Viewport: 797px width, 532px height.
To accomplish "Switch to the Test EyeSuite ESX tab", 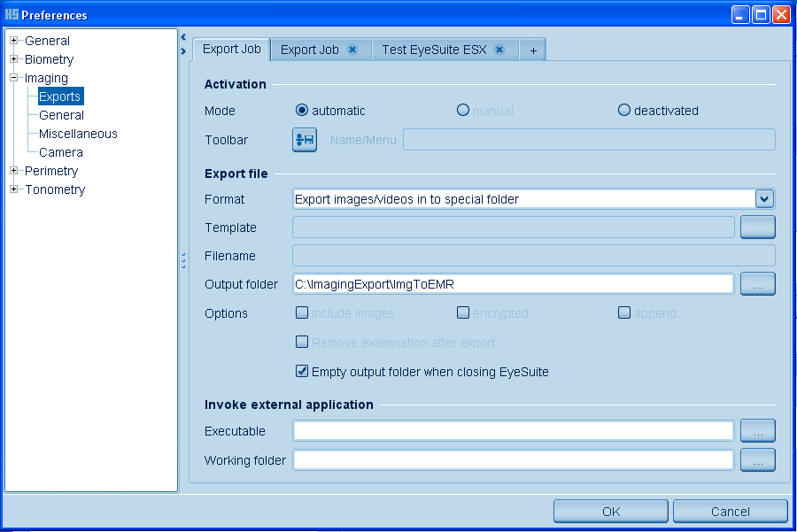I will click(434, 50).
